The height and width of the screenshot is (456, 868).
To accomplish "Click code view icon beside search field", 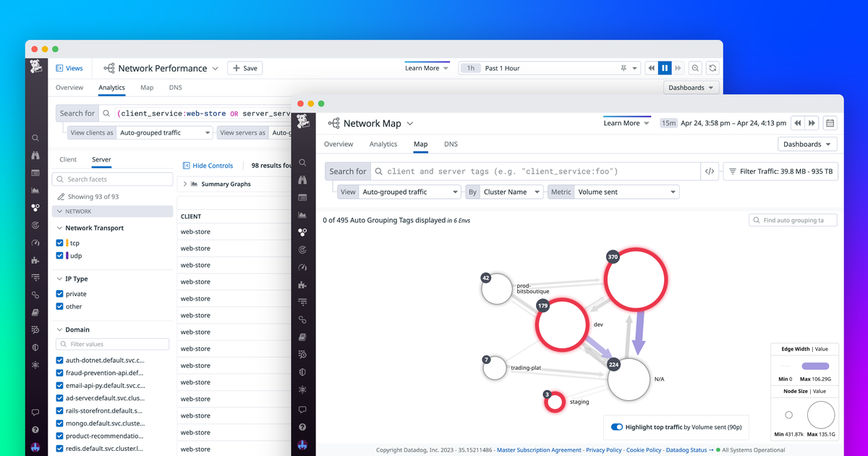I will (x=710, y=172).
